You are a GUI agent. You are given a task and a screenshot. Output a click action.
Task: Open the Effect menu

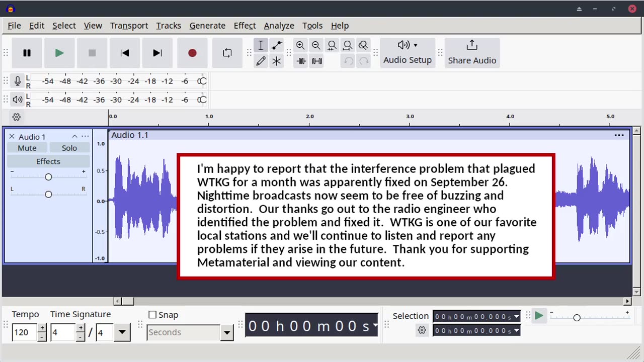coord(245,25)
